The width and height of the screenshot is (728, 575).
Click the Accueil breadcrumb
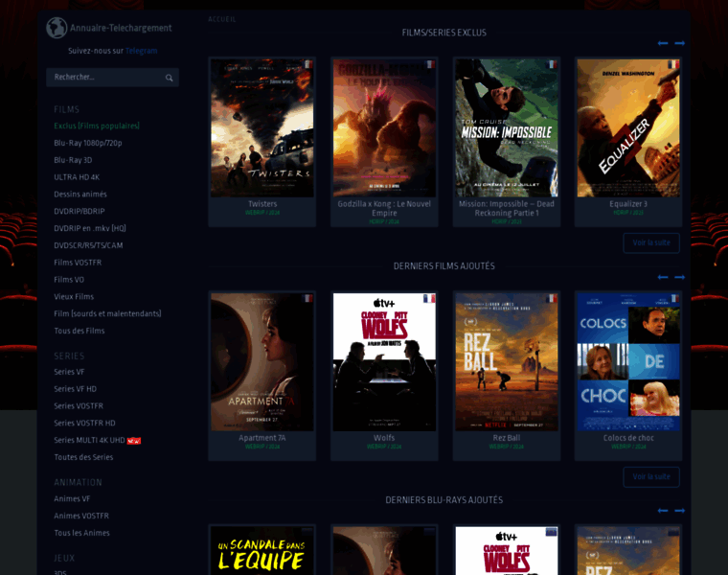[x=222, y=19]
